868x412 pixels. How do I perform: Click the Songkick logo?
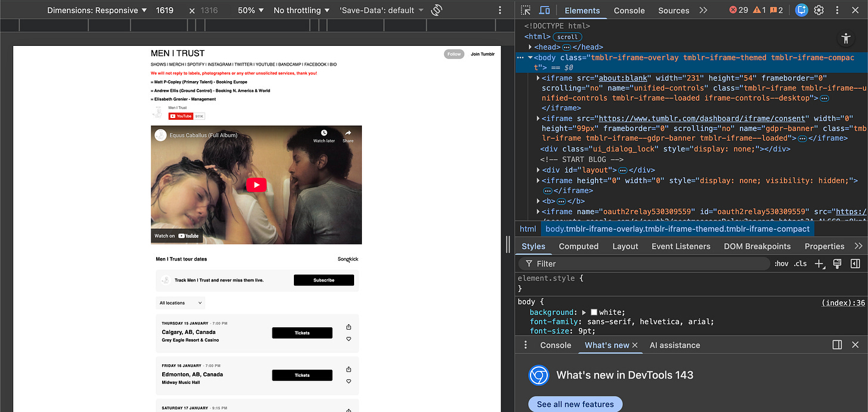[x=348, y=259]
